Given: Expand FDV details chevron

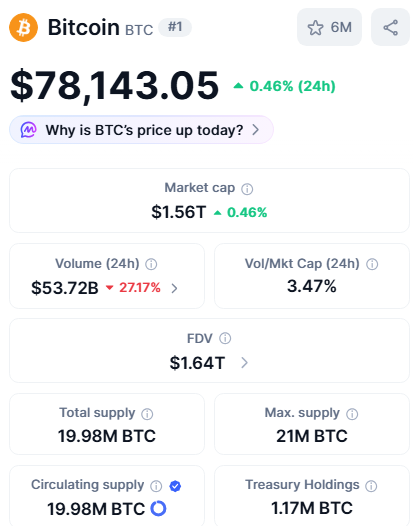Looking at the screenshot, I should pyautogui.click(x=245, y=363).
